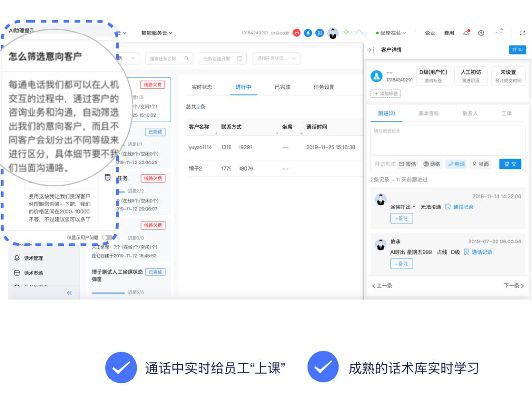Click the blue 提交 button

(510, 164)
